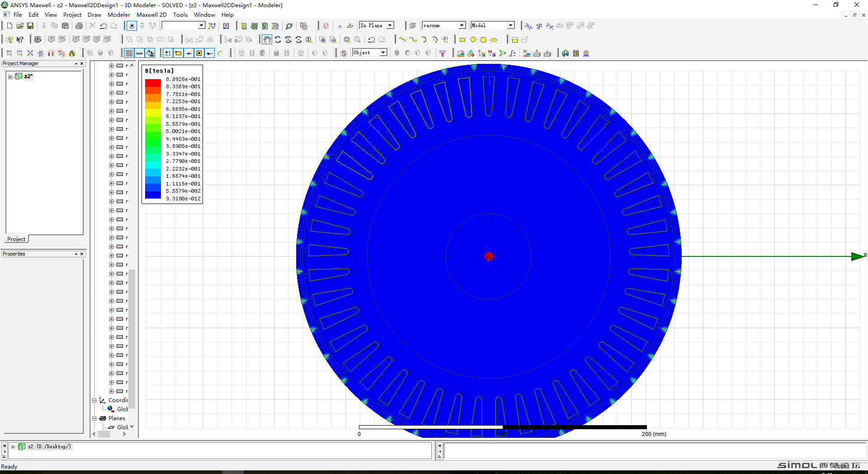Screen dimensions: 868x474
Task: Click the Analyze All exclamation icon
Action: tap(265, 26)
